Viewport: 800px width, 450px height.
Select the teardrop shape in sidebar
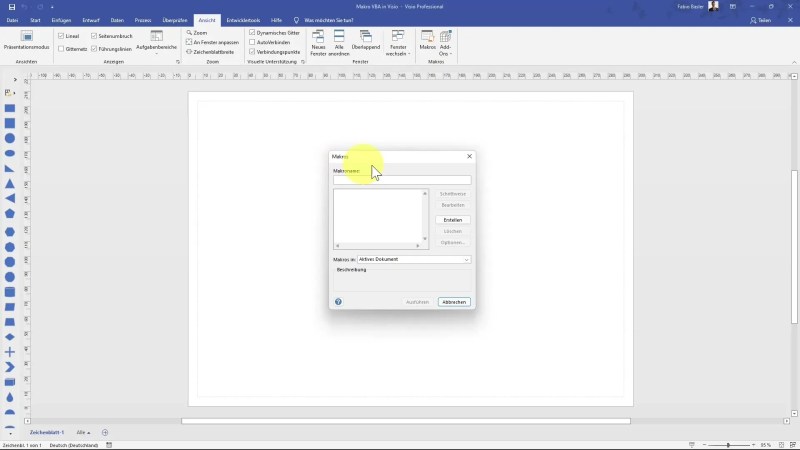click(10, 397)
